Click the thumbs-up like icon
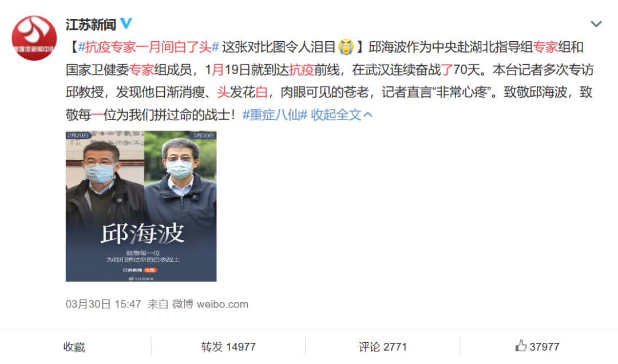618x364 pixels. tap(521, 346)
